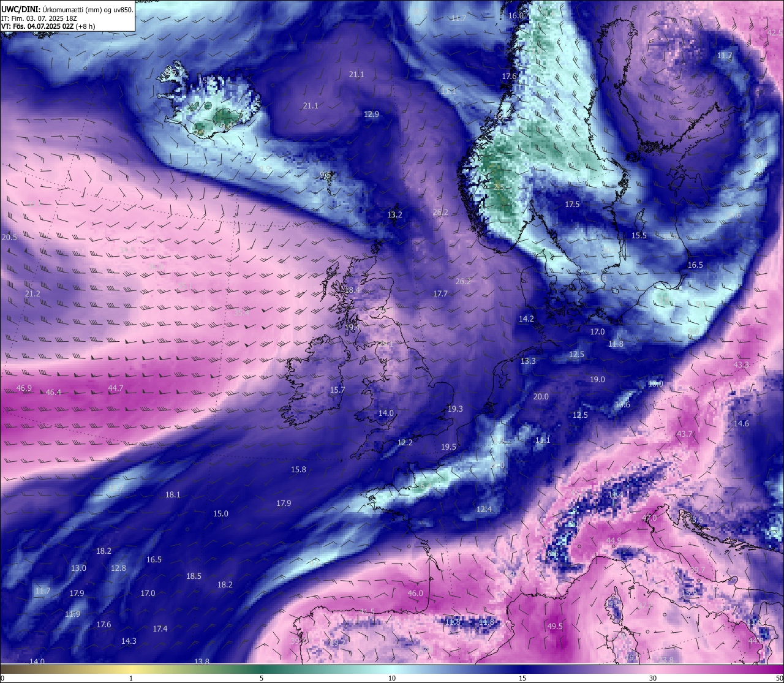784x683 pixels.
Task: Click the map value 15.0
Action: pos(221,514)
